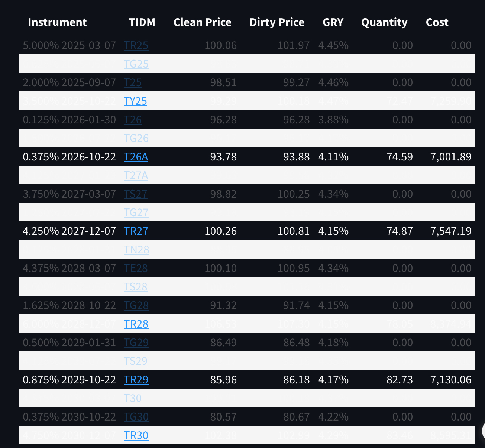Open the T27A link

tap(136, 175)
